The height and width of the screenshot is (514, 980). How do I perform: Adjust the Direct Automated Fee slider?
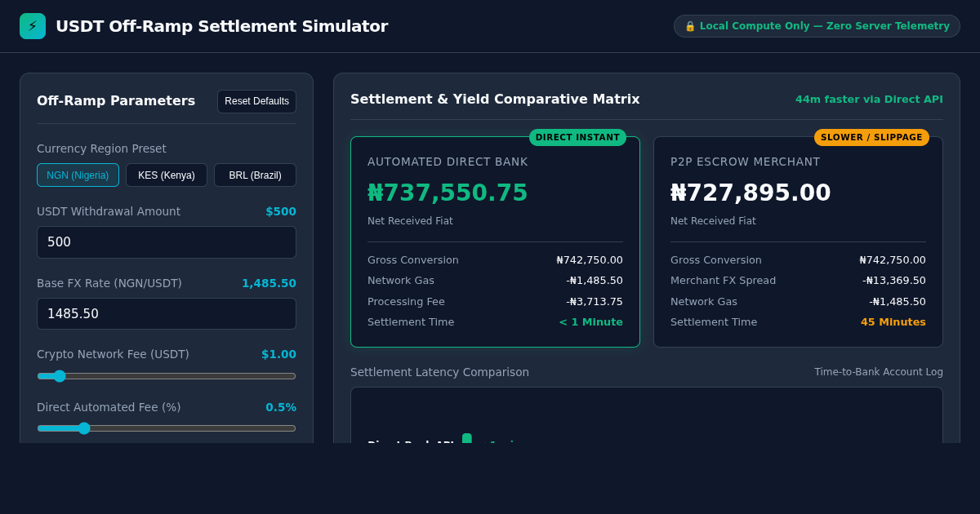[167, 428]
